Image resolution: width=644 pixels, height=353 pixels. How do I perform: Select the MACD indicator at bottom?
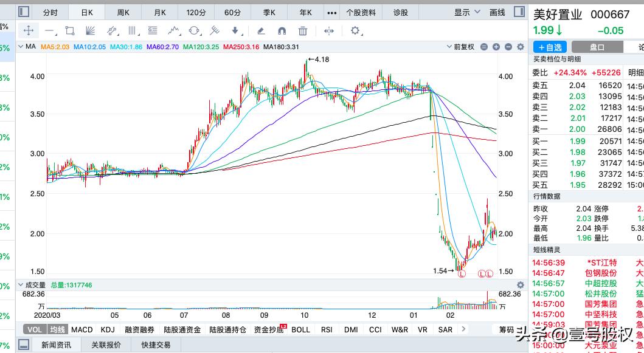click(81, 329)
